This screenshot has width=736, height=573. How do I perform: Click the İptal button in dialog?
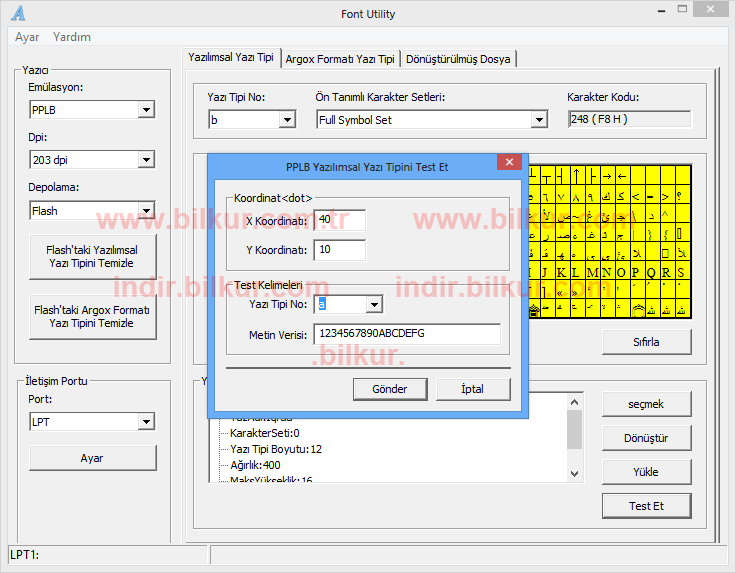click(x=472, y=389)
